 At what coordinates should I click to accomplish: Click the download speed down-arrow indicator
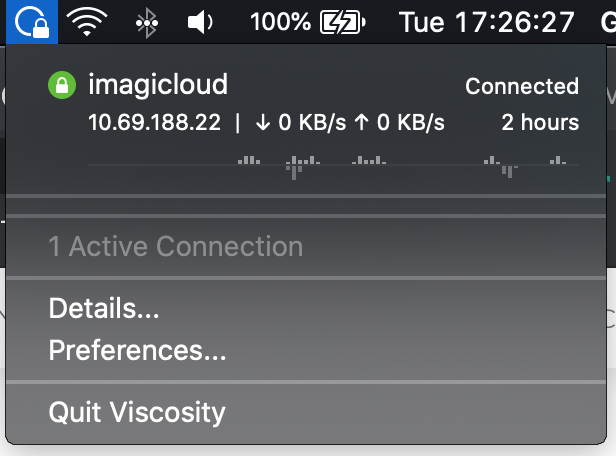click(x=263, y=123)
